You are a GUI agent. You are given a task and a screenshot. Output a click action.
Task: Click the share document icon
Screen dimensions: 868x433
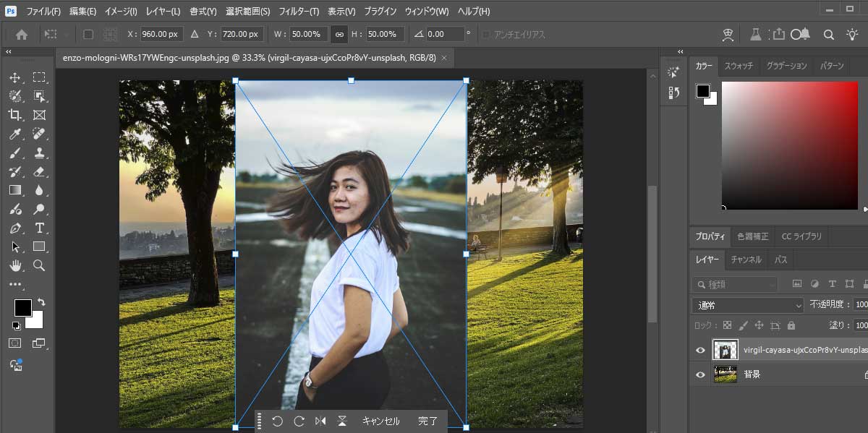pos(778,34)
